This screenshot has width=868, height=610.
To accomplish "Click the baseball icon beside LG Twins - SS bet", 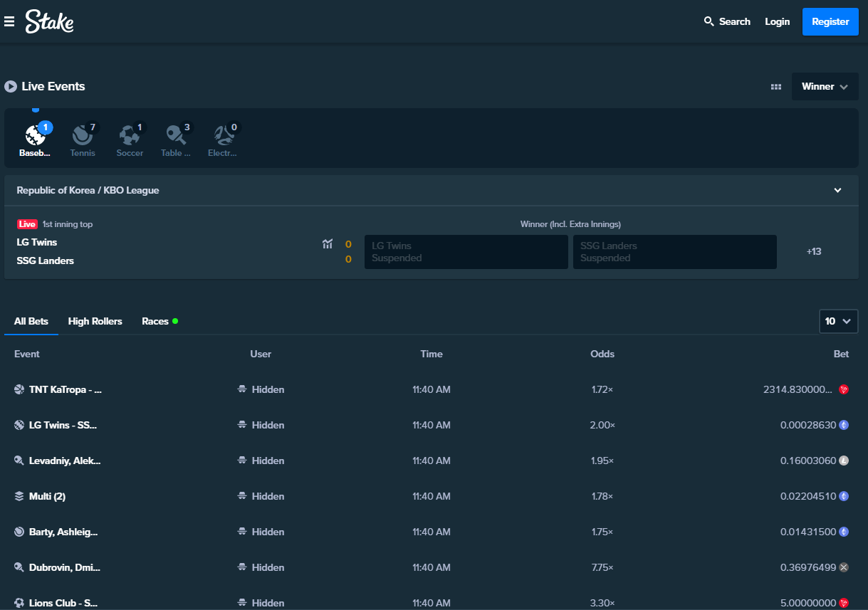I will point(19,425).
